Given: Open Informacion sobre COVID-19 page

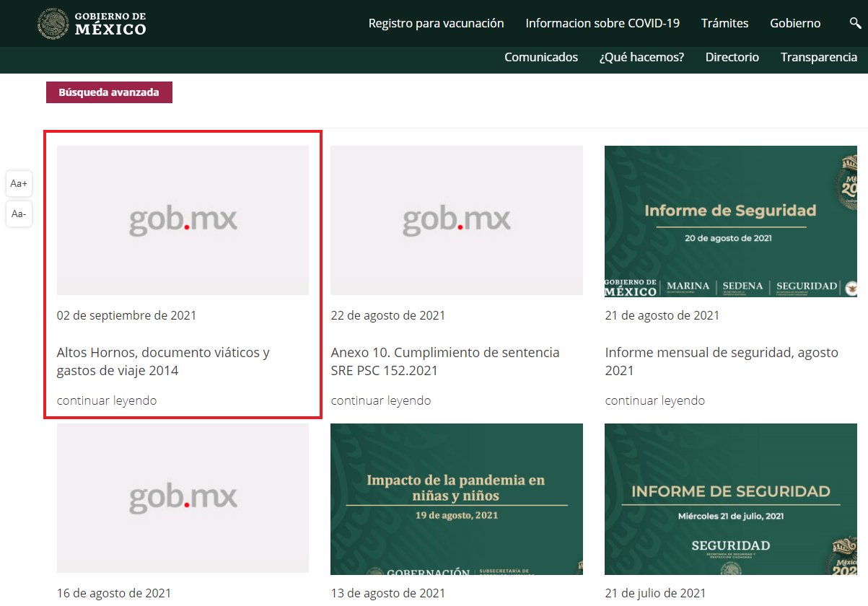Looking at the screenshot, I should point(602,23).
